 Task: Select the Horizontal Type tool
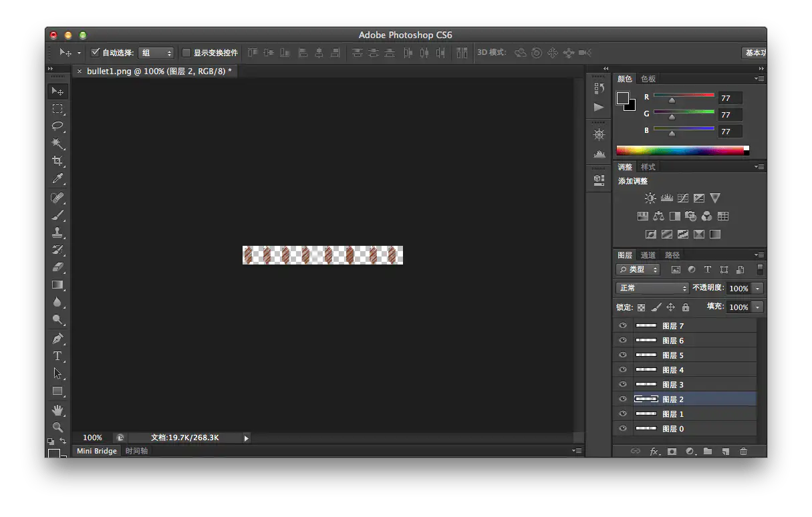(x=58, y=356)
